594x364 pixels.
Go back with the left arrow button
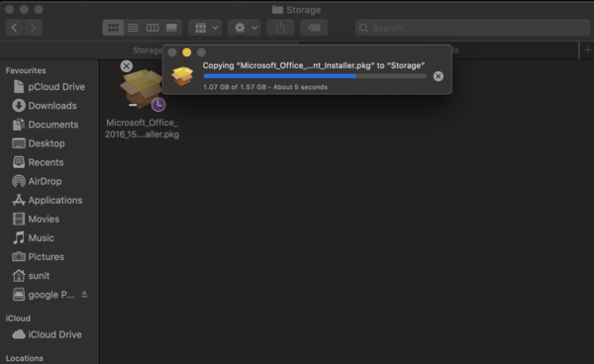pos(15,28)
